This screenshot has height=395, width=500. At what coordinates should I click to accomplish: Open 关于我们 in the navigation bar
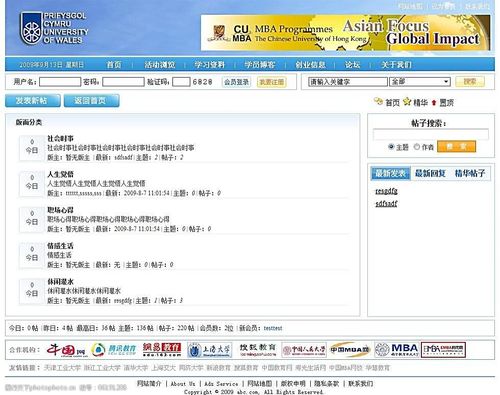(396, 65)
